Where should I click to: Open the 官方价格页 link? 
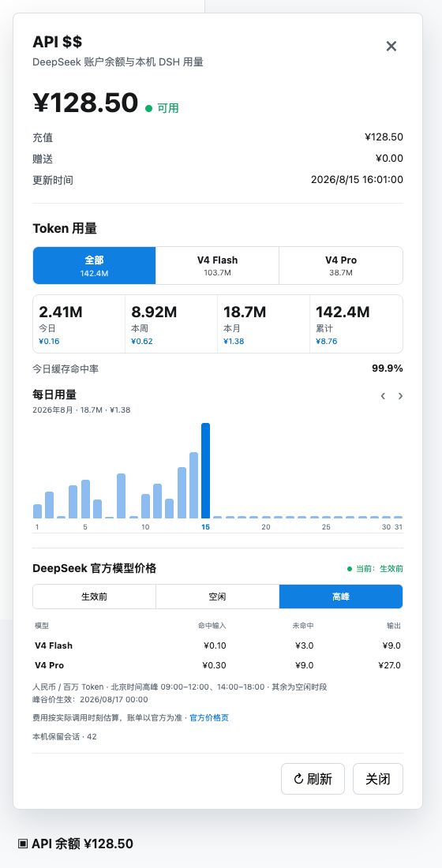pos(209,718)
